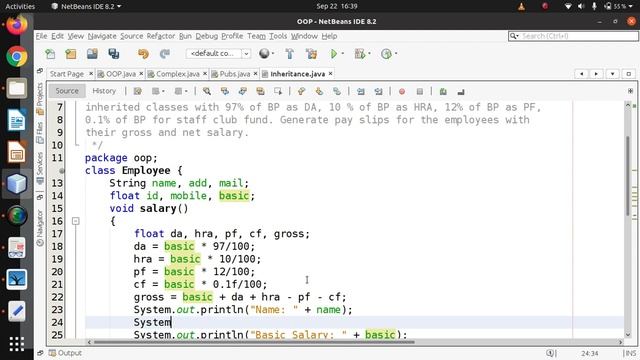Image resolution: width=640 pixels, height=360 pixels.
Task: Click the Redo arrow icon
Action: 164,54
